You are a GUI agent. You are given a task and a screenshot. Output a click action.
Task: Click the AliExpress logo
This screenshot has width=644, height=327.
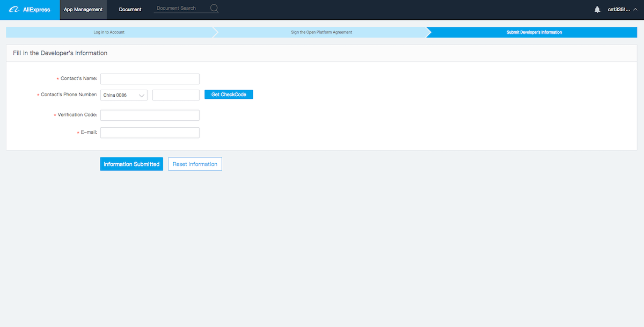click(30, 9)
